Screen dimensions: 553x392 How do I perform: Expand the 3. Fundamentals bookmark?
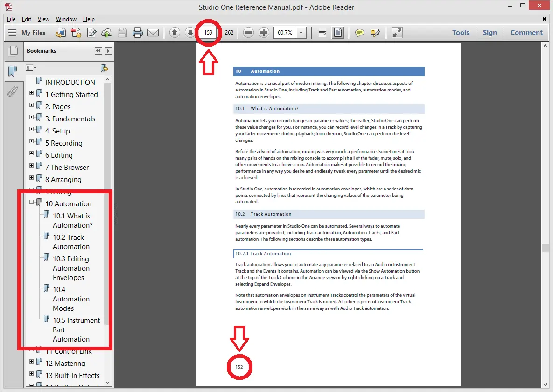pos(31,117)
